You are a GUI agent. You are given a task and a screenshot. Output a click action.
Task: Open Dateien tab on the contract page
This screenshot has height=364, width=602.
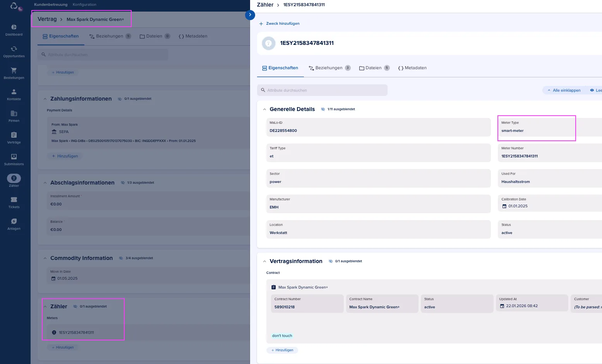coord(155,36)
